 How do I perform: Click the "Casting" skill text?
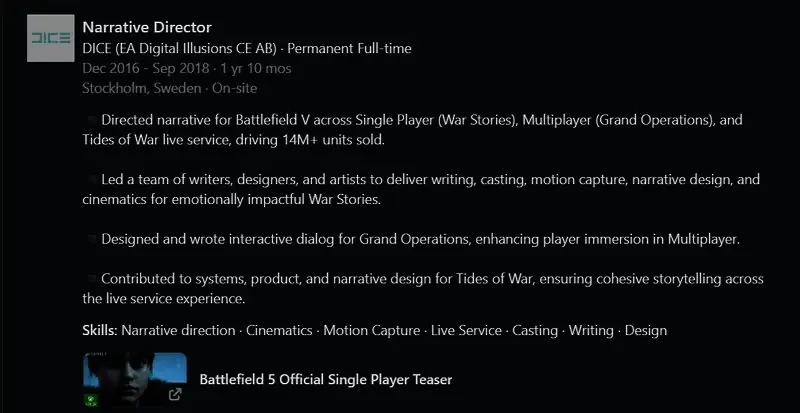pyautogui.click(x=534, y=330)
